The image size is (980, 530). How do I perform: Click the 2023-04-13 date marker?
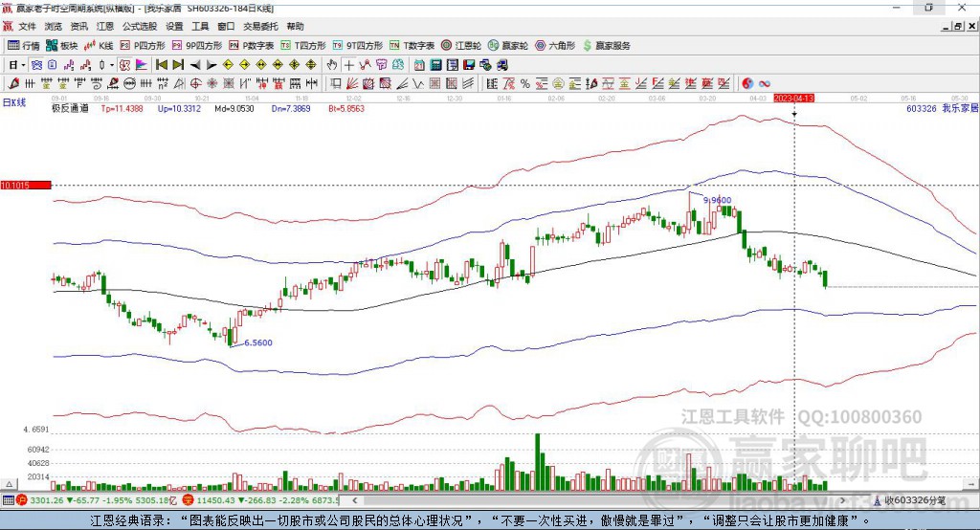(x=793, y=99)
